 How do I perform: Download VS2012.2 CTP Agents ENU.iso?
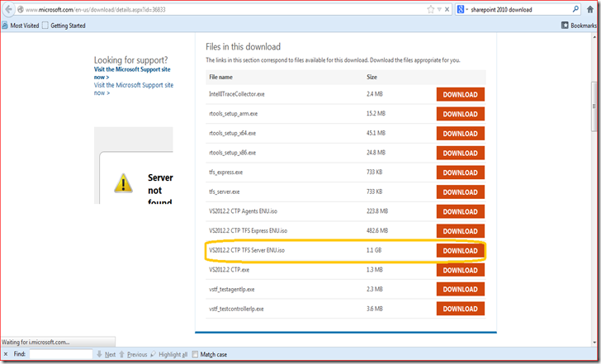click(x=461, y=211)
